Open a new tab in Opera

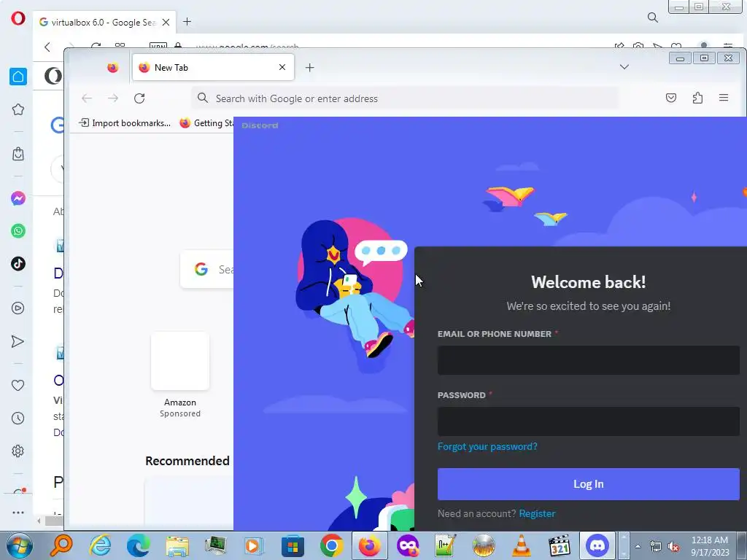pyautogui.click(x=187, y=21)
